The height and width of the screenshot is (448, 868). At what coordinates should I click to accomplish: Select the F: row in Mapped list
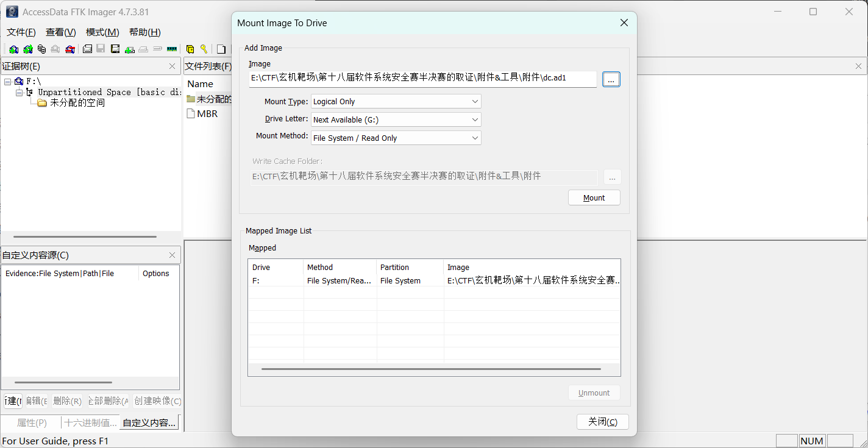(x=434, y=281)
